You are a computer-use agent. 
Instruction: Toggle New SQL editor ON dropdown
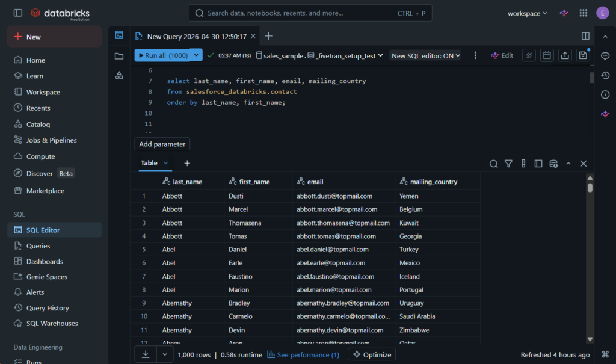425,56
